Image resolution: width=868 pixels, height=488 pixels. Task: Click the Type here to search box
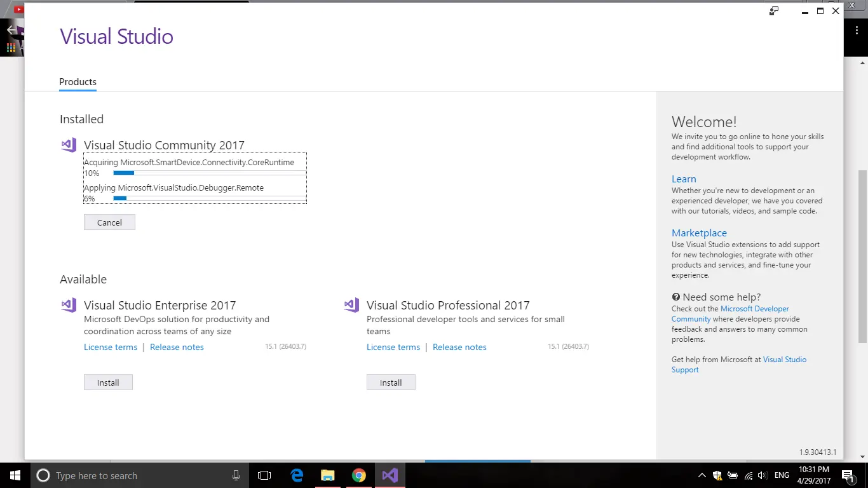[x=139, y=475]
